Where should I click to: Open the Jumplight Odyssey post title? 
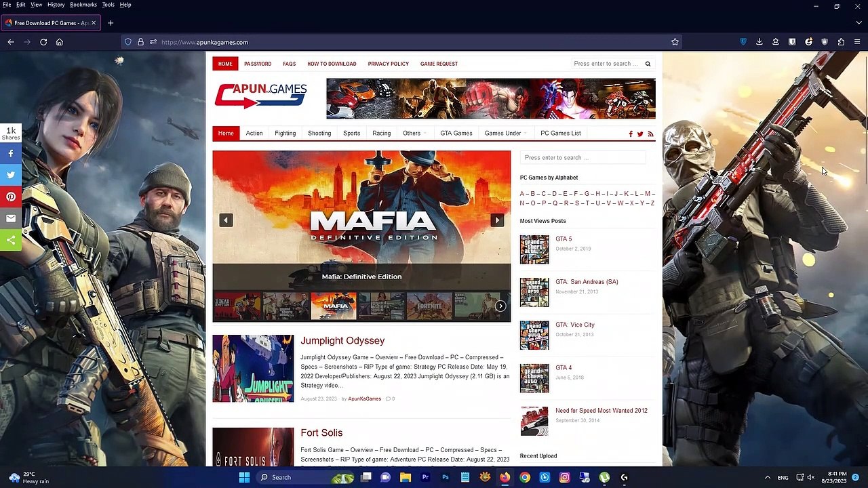coord(342,341)
